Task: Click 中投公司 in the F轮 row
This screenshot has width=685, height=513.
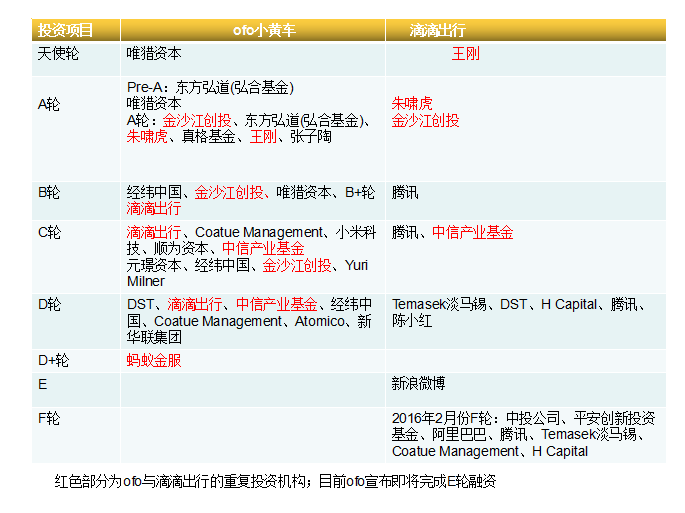Action: click(533, 418)
